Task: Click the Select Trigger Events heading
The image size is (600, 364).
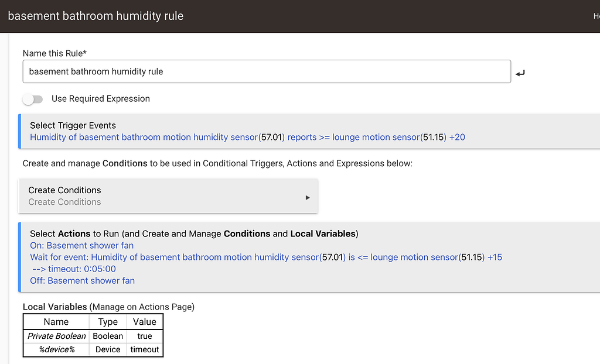Action: click(72, 125)
